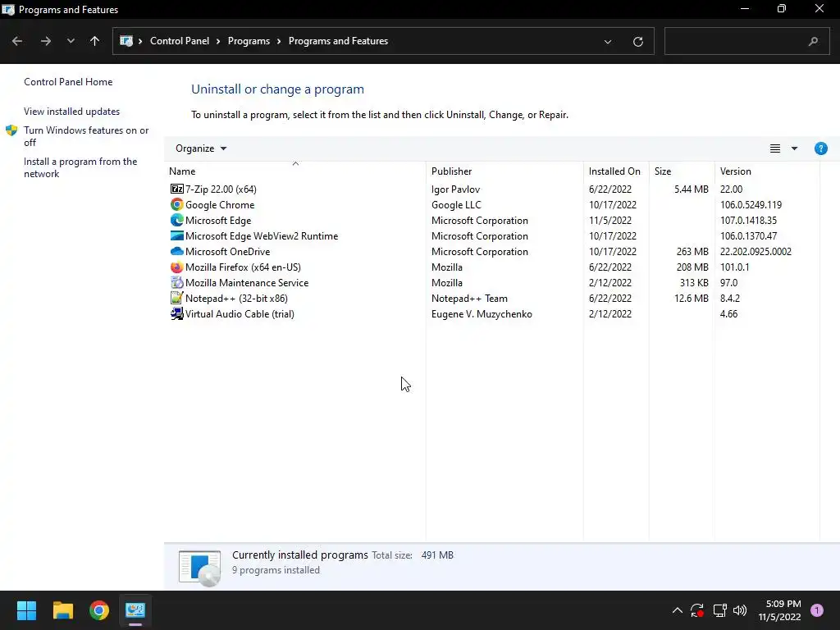The height and width of the screenshot is (630, 840).
Task: Click the network icon in system tray
Action: point(719,610)
